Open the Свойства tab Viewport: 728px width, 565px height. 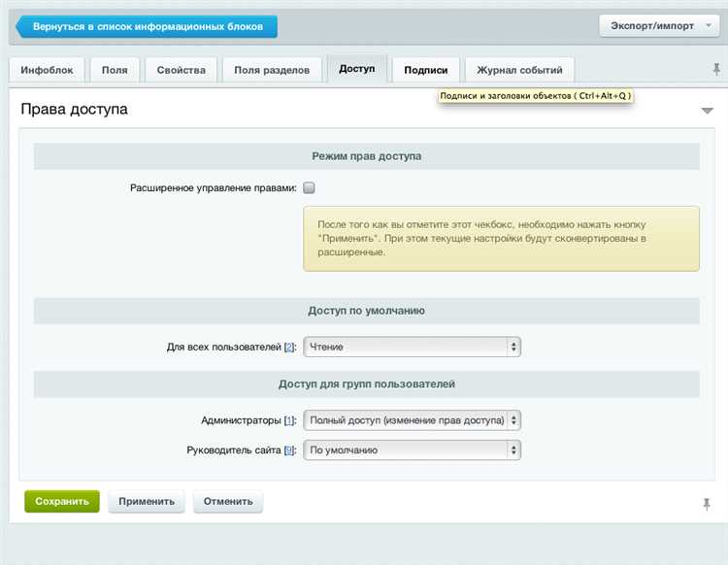coord(182,70)
